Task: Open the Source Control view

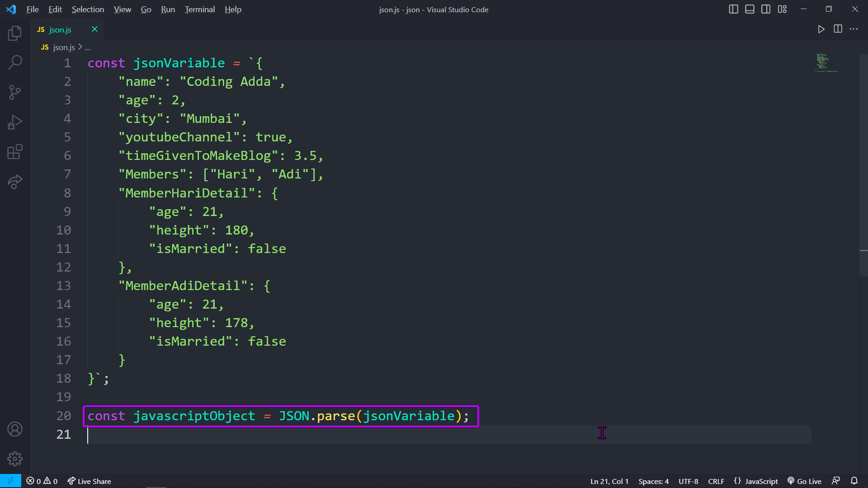Action: pos(15,93)
